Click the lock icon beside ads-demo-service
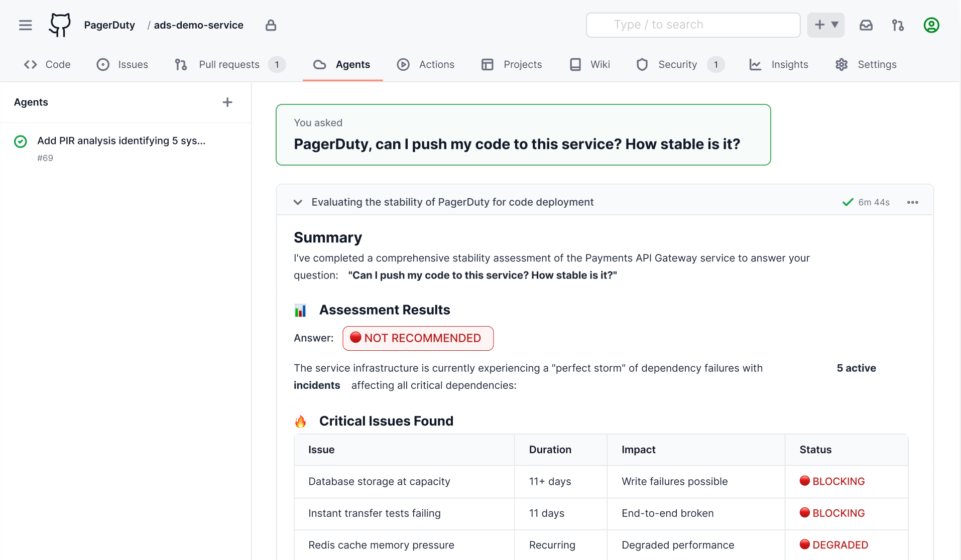961x560 pixels. (x=271, y=25)
